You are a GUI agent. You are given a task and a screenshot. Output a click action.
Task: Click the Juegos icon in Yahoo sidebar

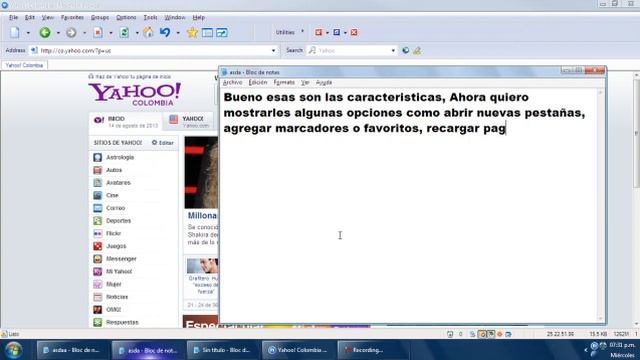pyautogui.click(x=98, y=246)
